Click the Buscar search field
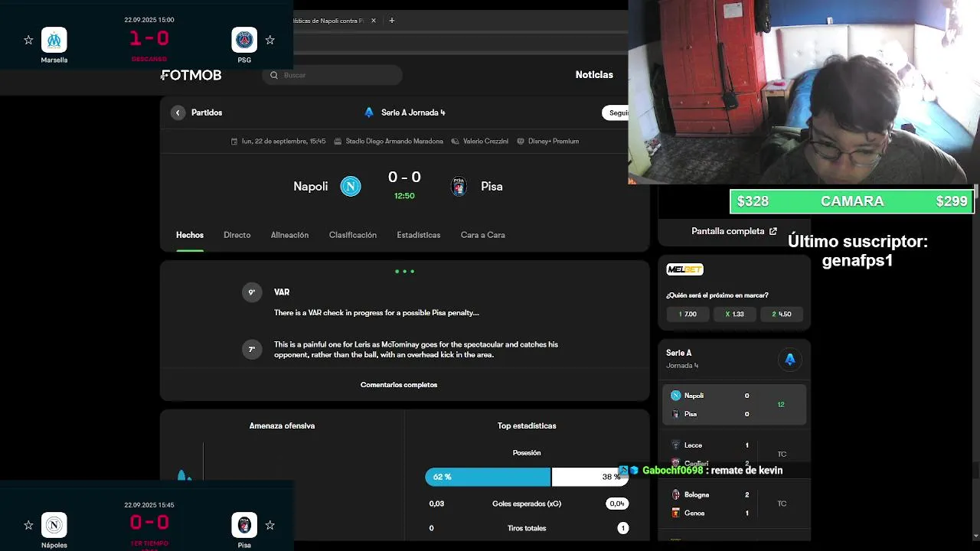 [x=332, y=75]
